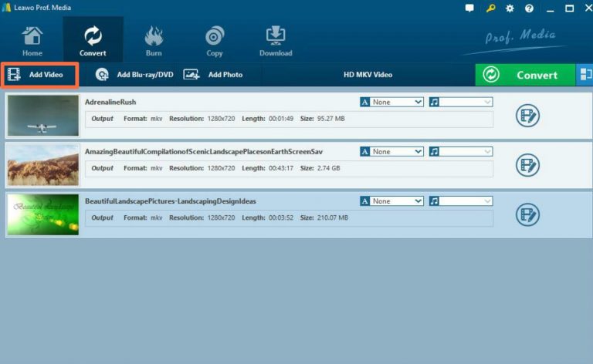The image size is (593, 364).
Task: Click the AmazingBeautifulCompilationofScenicLandscape title
Action: coord(204,151)
